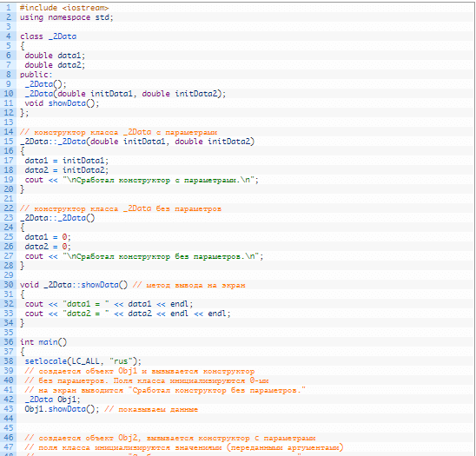Click 'Obj1.showData();' call
This screenshot has height=456, width=476.
point(62,409)
